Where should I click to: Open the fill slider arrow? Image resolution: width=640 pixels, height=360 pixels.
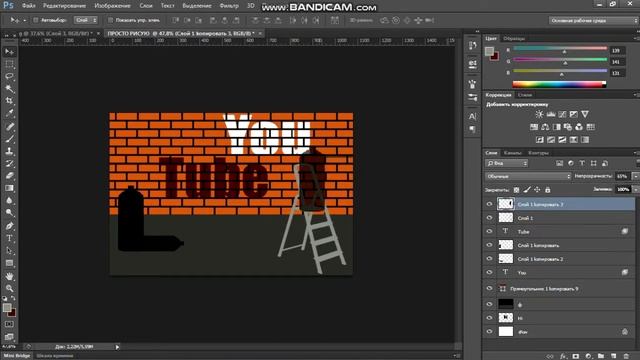coord(636,189)
